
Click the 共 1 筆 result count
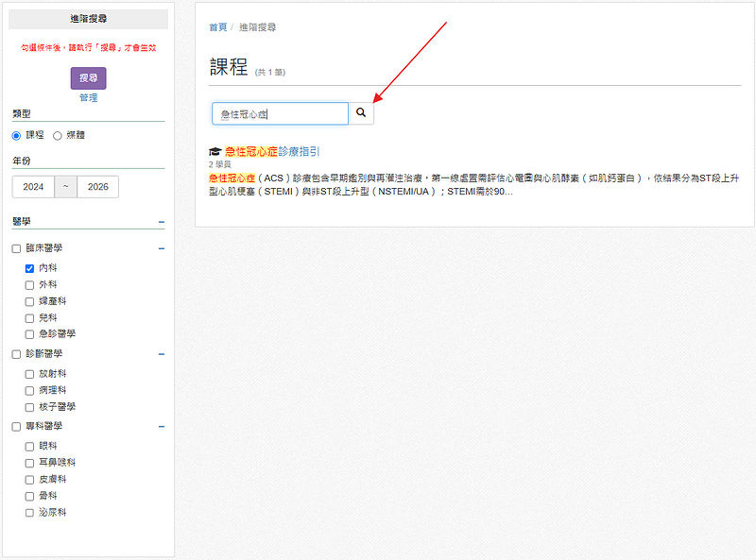coord(270,73)
